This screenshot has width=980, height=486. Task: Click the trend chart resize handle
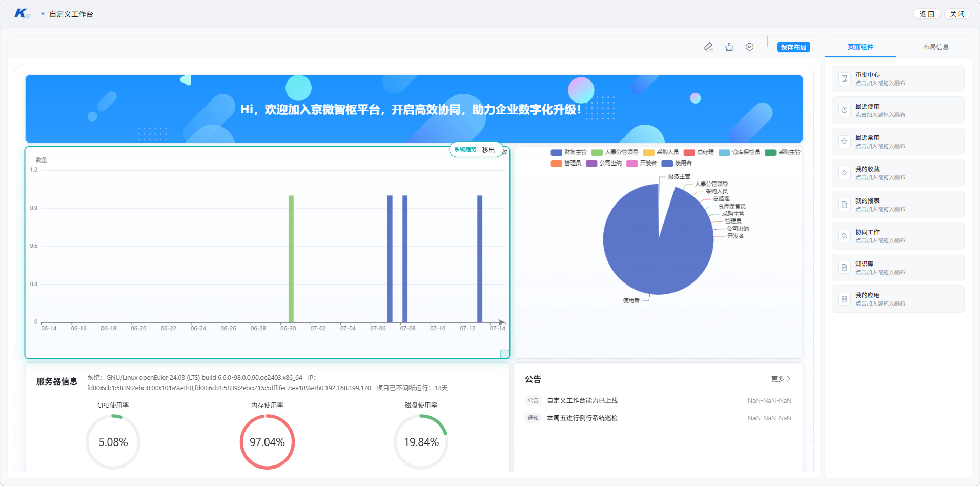505,354
